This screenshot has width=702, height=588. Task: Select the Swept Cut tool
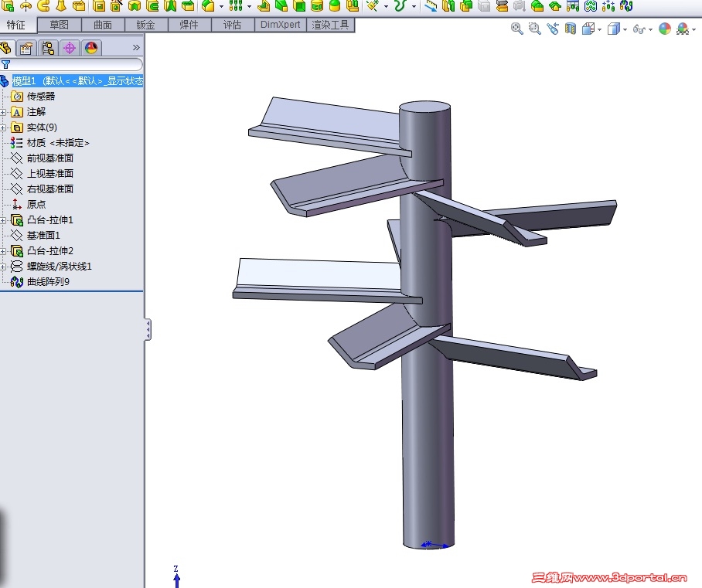[152, 6]
